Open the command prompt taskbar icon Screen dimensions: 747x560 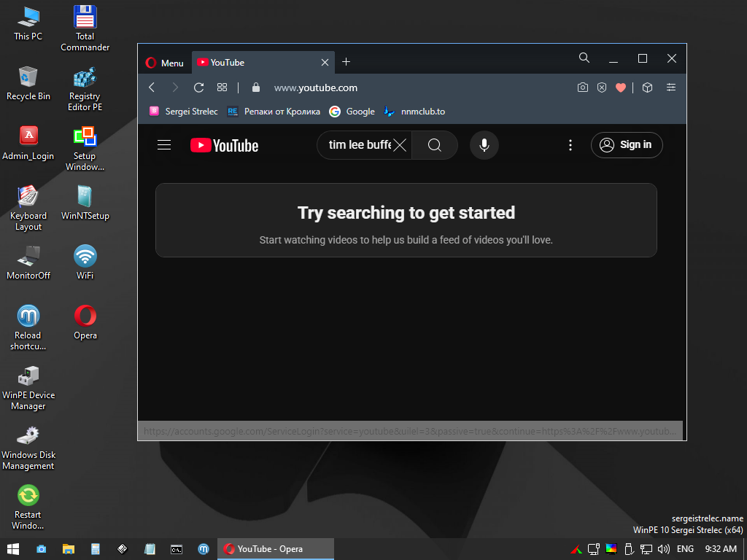177,549
